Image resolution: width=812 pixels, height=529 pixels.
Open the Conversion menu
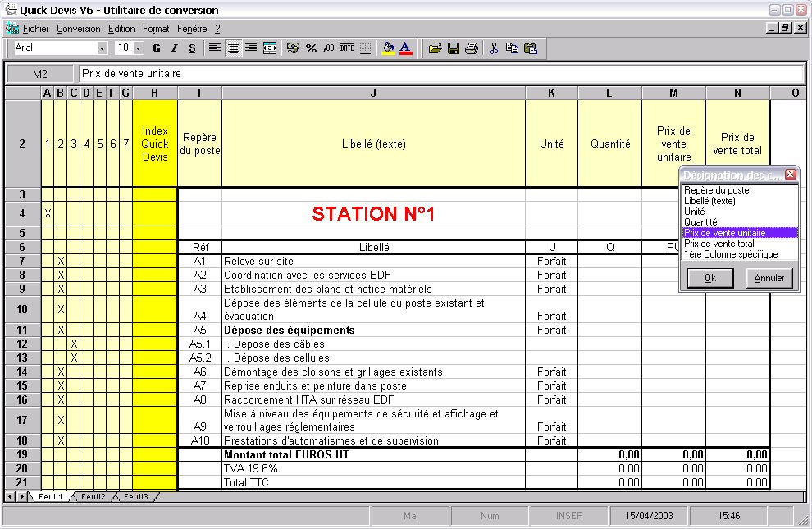click(79, 29)
